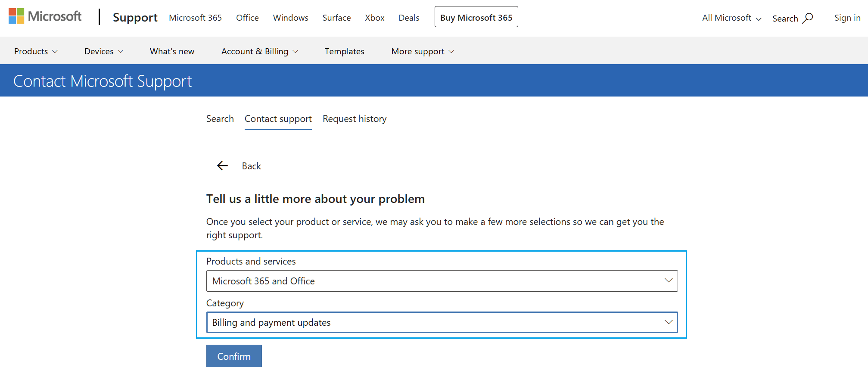Screen dimensions: 868x374
Task: Open the Category combo box
Action: (x=442, y=322)
